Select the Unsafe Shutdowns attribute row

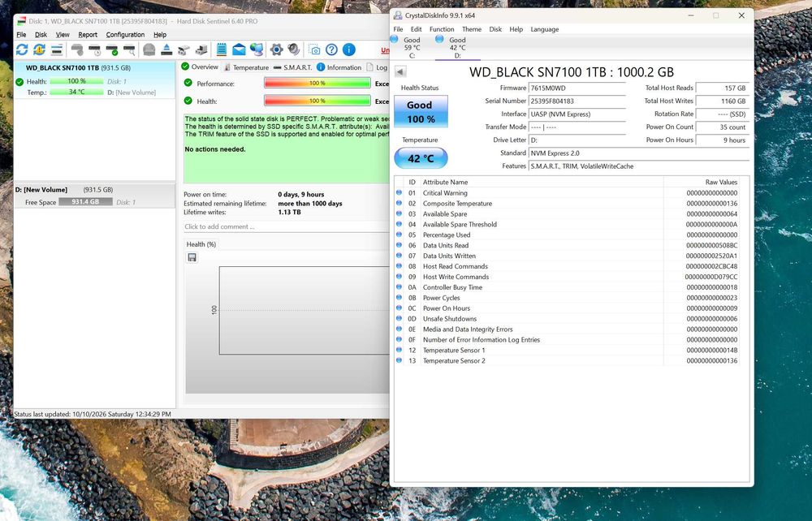[567, 319]
